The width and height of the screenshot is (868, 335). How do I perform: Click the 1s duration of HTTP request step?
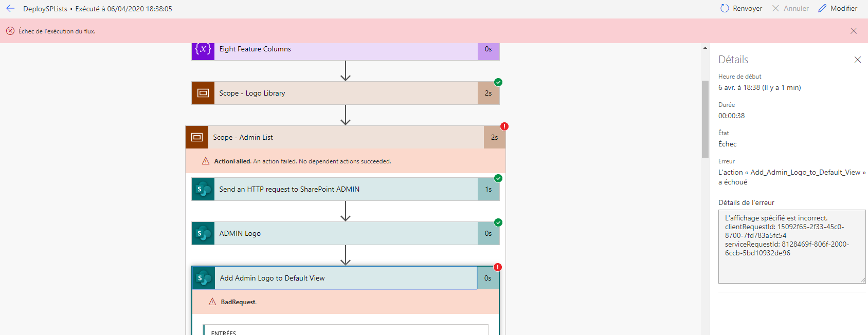489,189
